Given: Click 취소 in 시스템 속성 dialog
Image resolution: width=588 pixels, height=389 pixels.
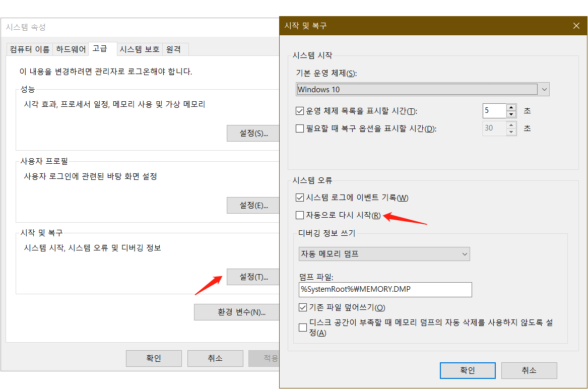Looking at the screenshot, I should point(215,358).
